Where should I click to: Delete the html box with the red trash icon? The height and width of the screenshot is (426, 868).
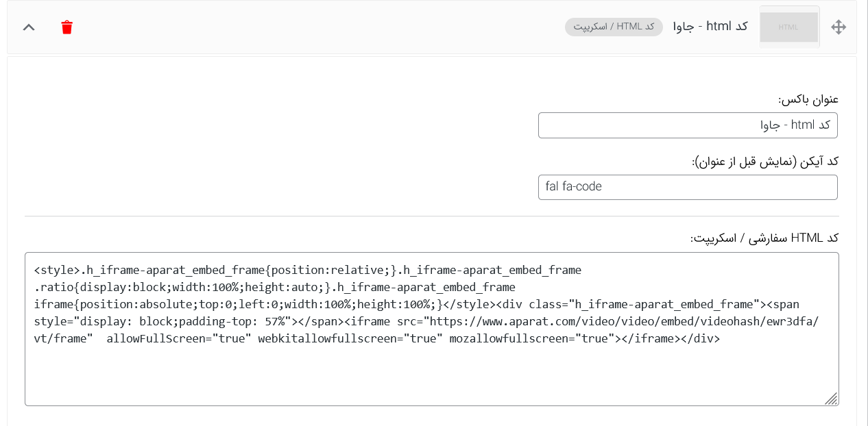pyautogui.click(x=67, y=27)
